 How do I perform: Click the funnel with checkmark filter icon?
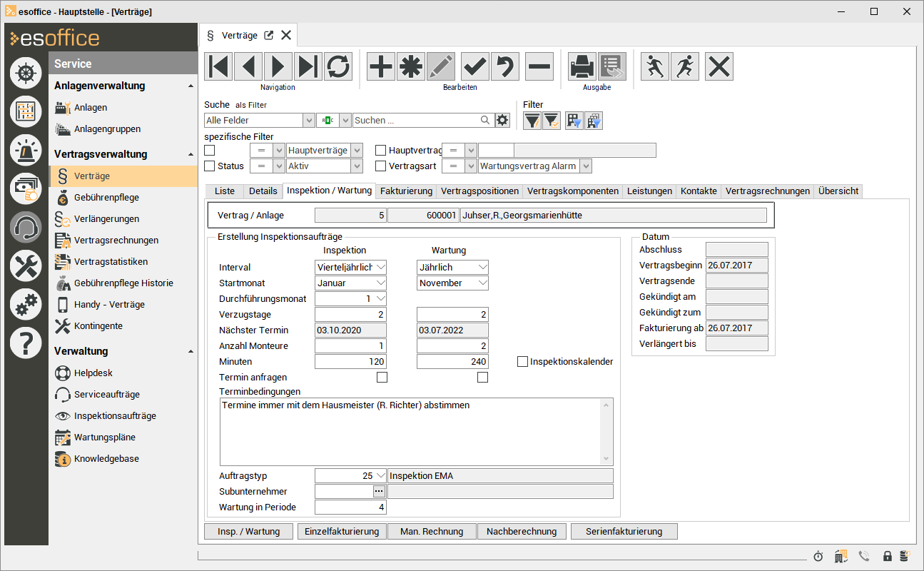(x=551, y=121)
